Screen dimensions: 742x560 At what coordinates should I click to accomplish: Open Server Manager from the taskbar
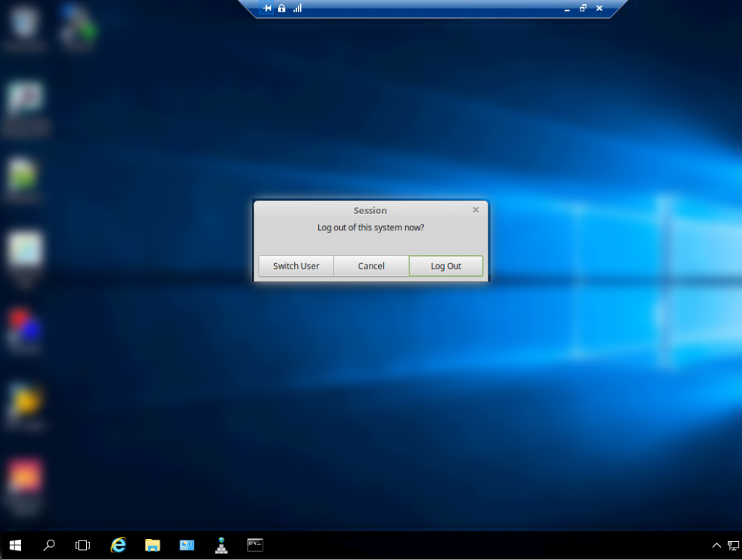(187, 545)
